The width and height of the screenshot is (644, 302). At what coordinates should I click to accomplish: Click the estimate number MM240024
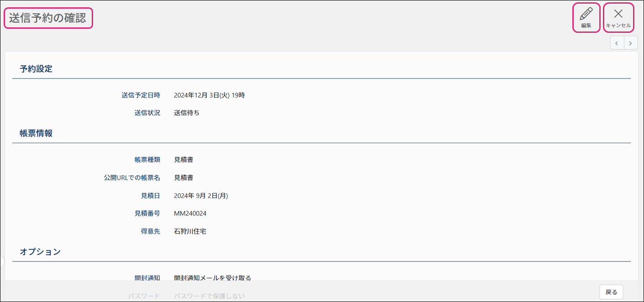[x=190, y=213]
